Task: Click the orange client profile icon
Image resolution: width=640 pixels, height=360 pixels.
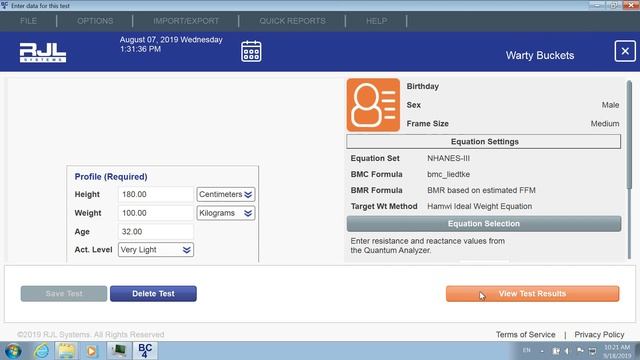Action: (373, 105)
